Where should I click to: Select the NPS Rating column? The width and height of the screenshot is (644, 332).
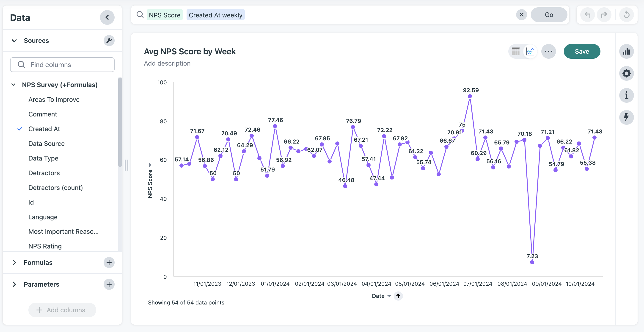(45, 246)
